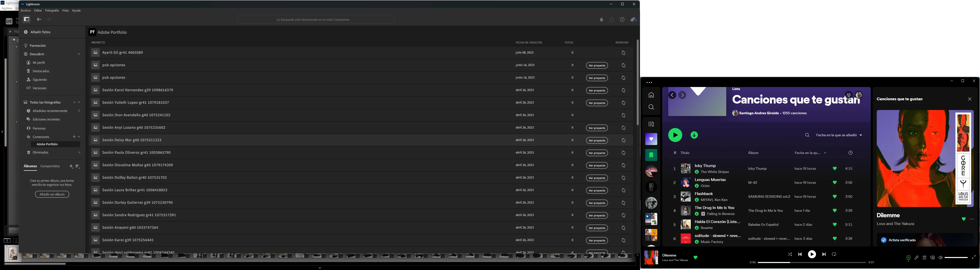Click the Dilemme album cover thumbnail

pos(650,257)
